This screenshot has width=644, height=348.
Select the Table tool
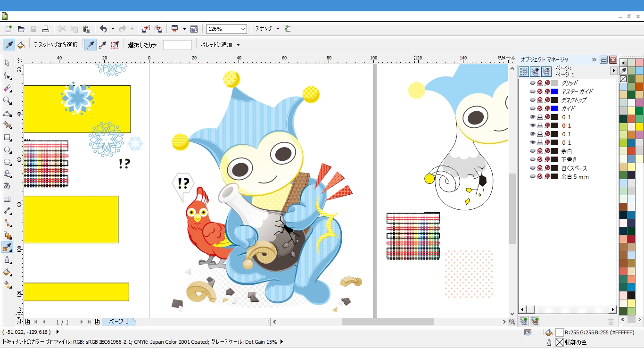point(7,199)
